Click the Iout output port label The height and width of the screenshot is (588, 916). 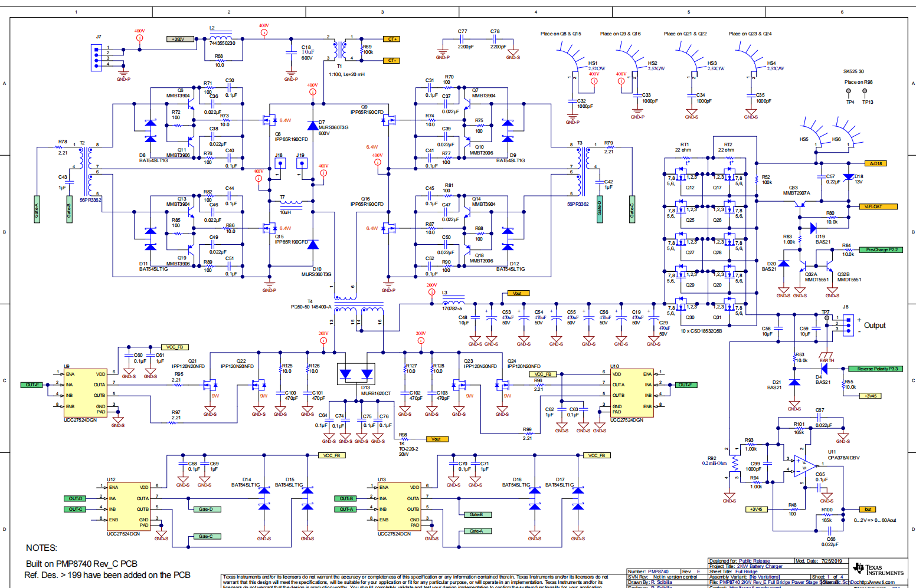(867, 509)
